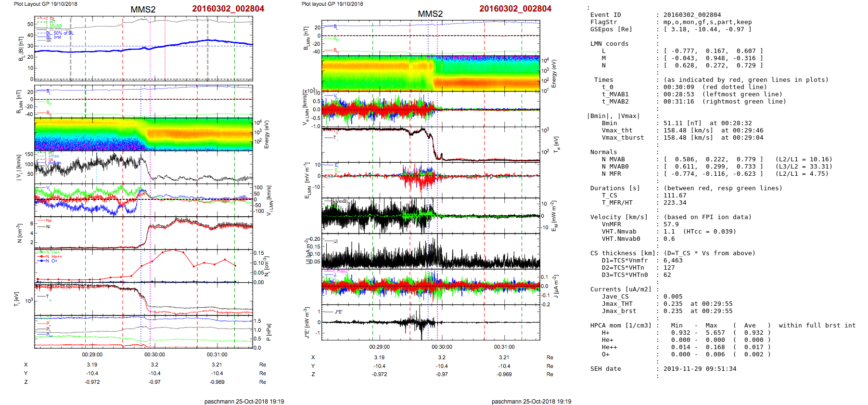Click the 'VHT.Nmvab0' label
The width and height of the screenshot is (868, 405).
point(621,239)
